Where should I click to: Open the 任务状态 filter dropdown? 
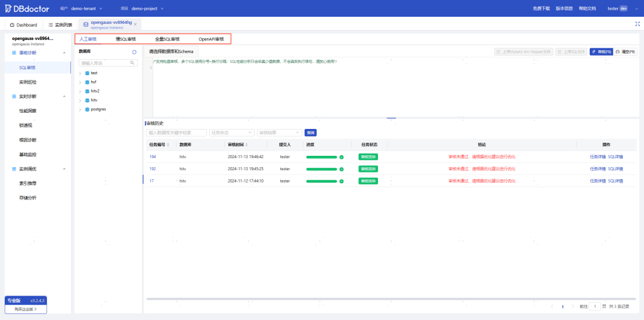pyautogui.click(x=231, y=133)
